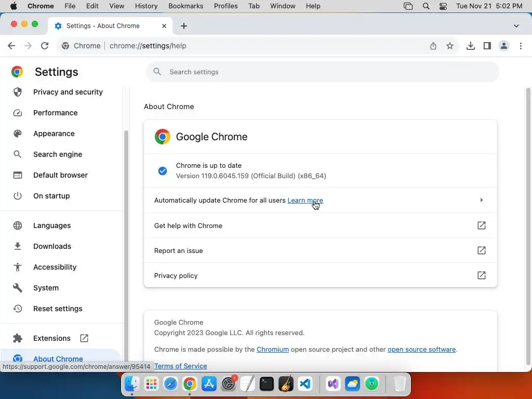Expand the automatic update row arrow

[x=482, y=200]
